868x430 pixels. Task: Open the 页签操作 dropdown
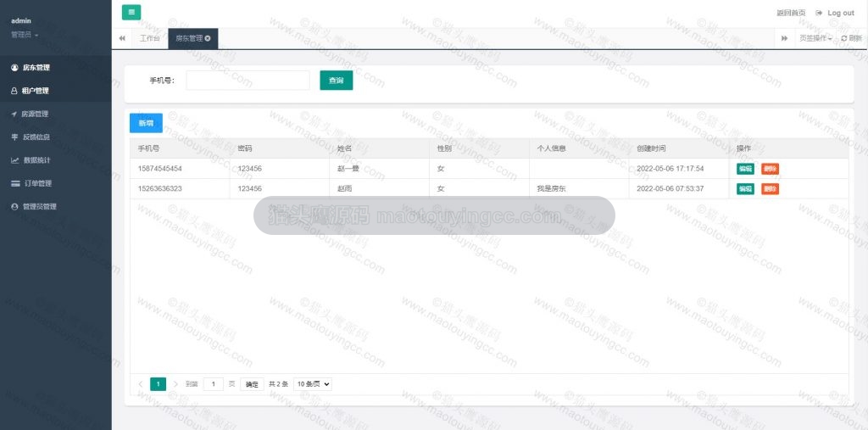[x=815, y=38]
